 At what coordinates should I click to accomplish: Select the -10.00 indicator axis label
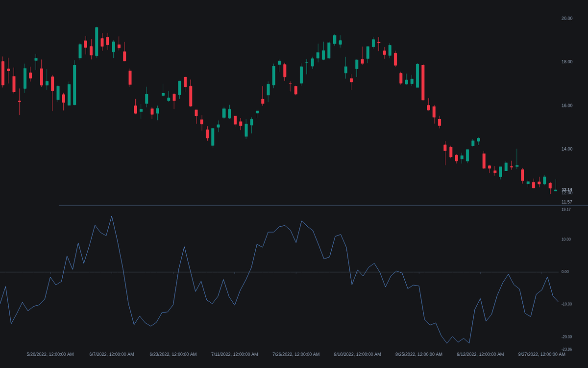[566, 304]
